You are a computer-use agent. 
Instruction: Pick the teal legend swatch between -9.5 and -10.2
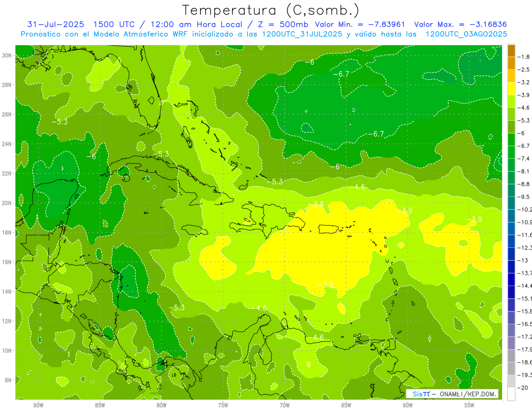(511, 203)
